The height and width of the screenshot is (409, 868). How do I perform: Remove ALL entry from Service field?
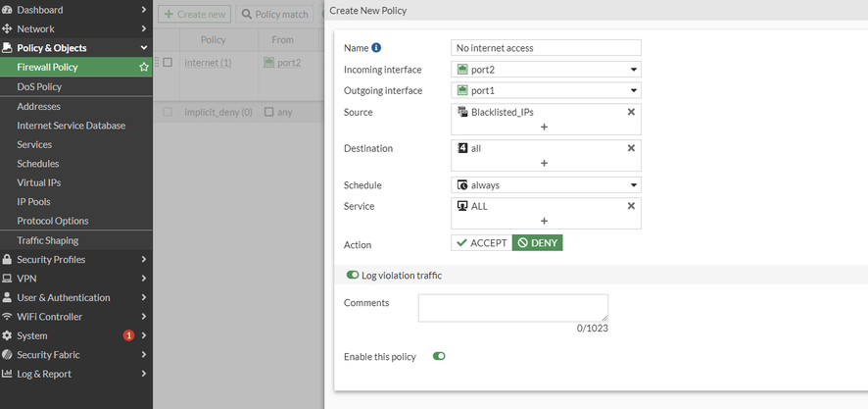click(x=631, y=206)
